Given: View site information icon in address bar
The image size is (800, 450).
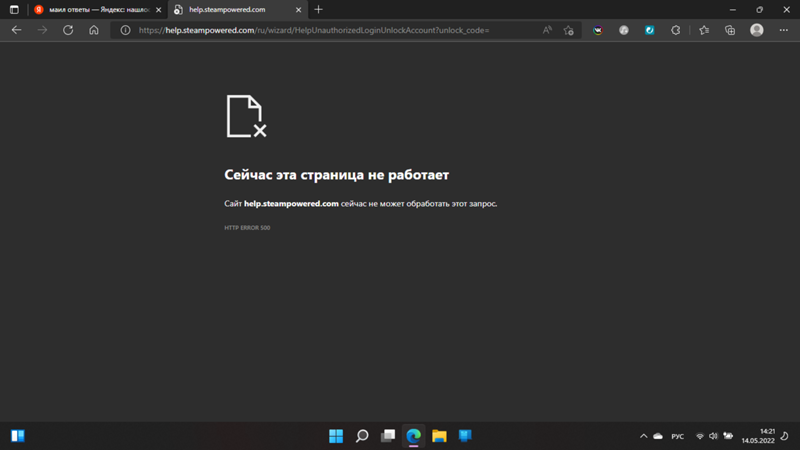Looking at the screenshot, I should (x=125, y=30).
